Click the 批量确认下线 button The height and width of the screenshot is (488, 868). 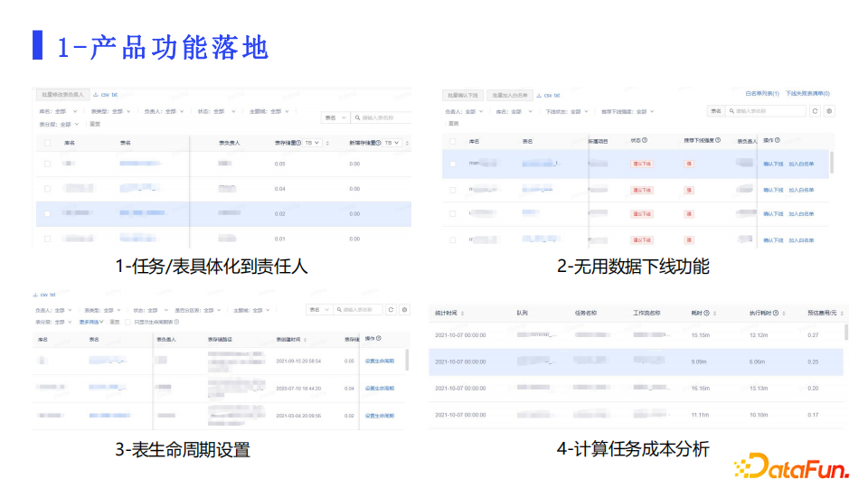(x=462, y=94)
